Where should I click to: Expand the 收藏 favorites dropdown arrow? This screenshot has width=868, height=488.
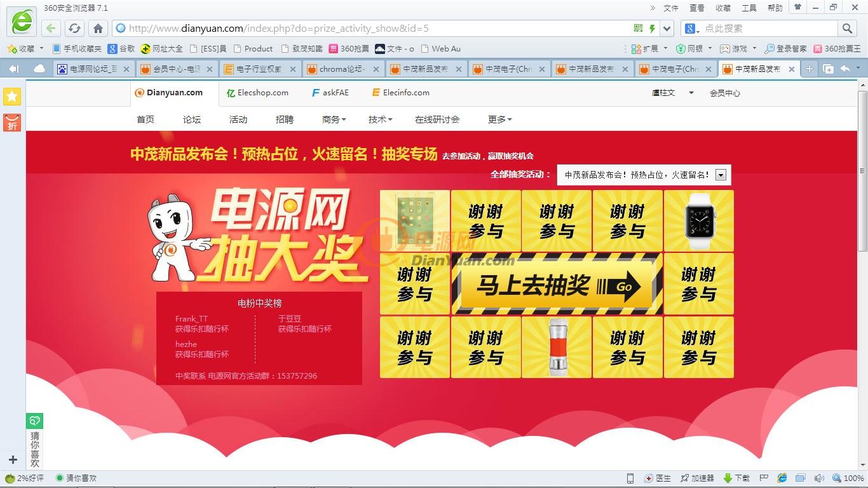click(x=41, y=48)
